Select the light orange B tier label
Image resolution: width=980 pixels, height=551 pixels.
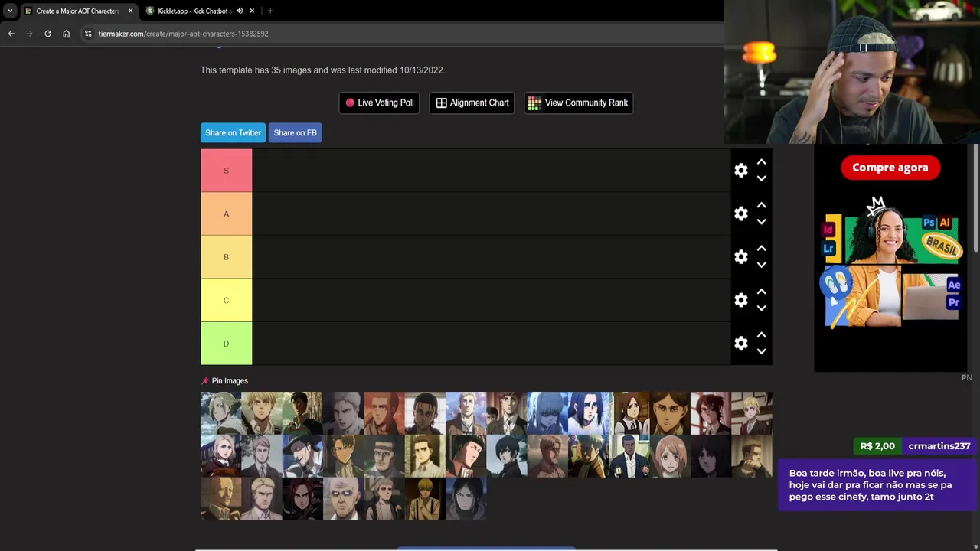226,257
